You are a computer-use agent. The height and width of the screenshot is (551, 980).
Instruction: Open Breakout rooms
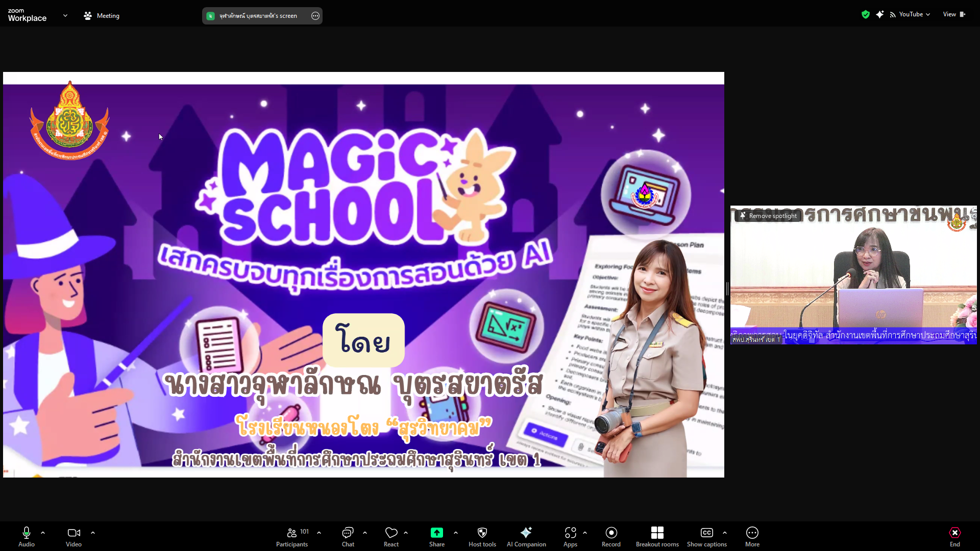pos(657,537)
